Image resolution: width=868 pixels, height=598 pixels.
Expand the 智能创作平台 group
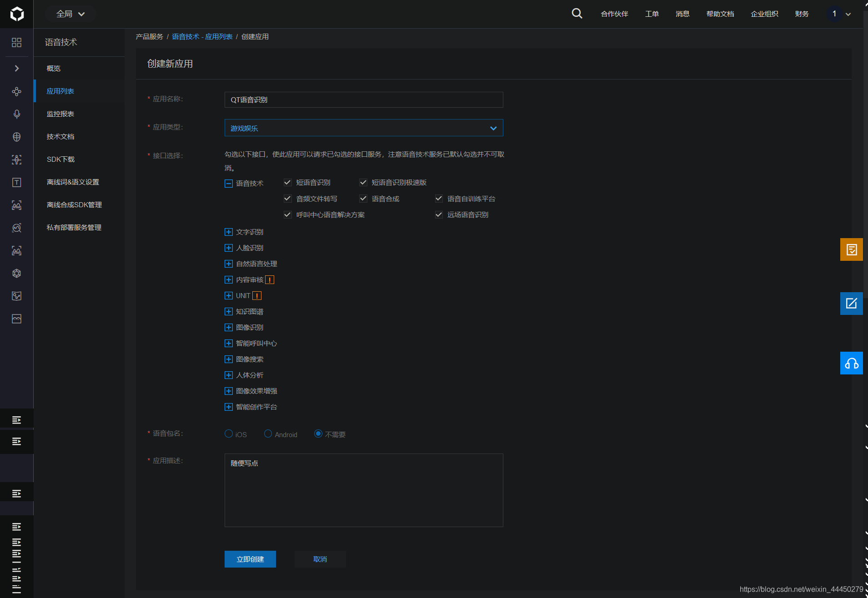[229, 407]
